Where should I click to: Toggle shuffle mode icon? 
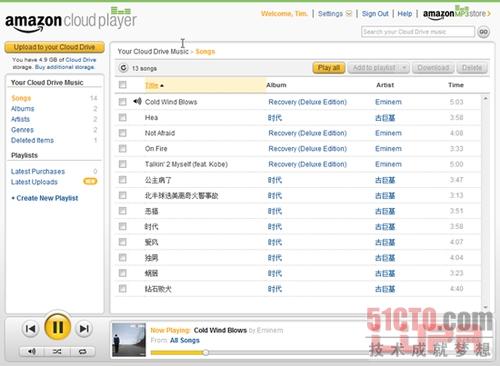[57, 351]
